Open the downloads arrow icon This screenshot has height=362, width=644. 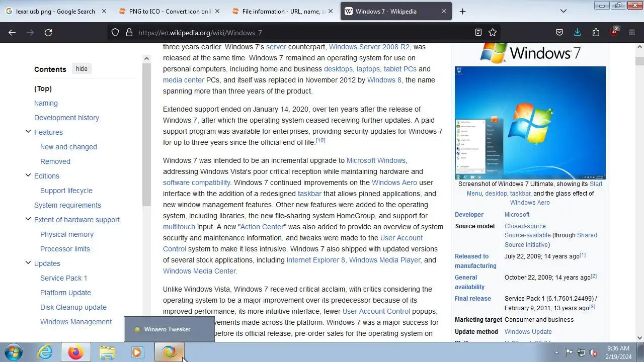[x=578, y=32]
